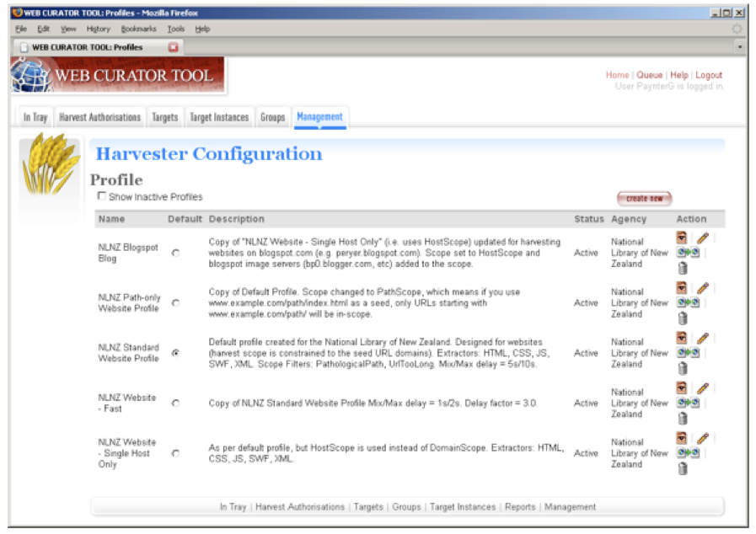The image size is (756, 534).
Task: View the NLNZ Website - Single Host Only profile
Action: 681,439
